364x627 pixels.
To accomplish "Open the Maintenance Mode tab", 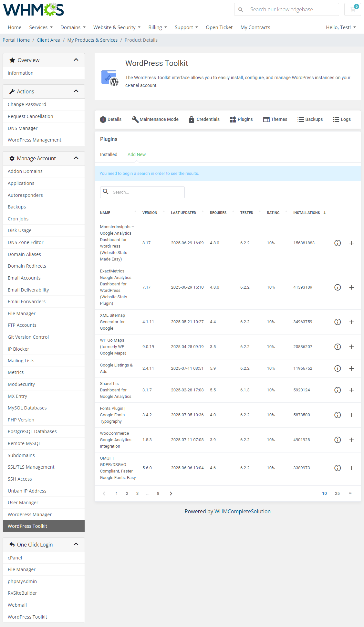I will (x=155, y=119).
